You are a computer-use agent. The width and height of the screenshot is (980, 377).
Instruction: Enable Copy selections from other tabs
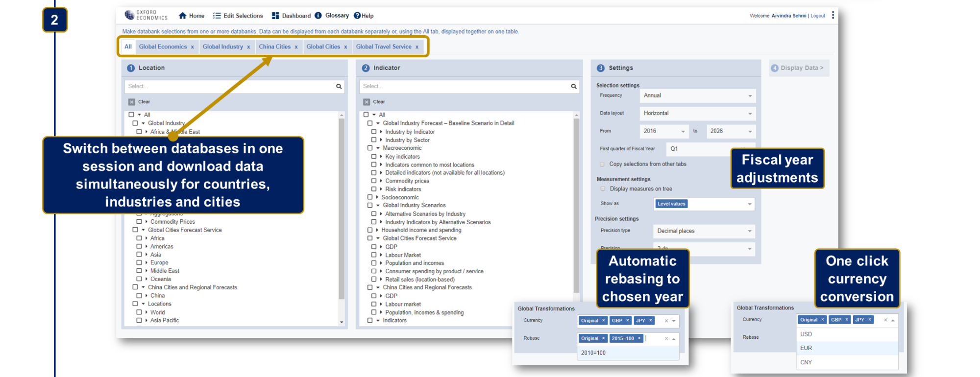pos(602,165)
